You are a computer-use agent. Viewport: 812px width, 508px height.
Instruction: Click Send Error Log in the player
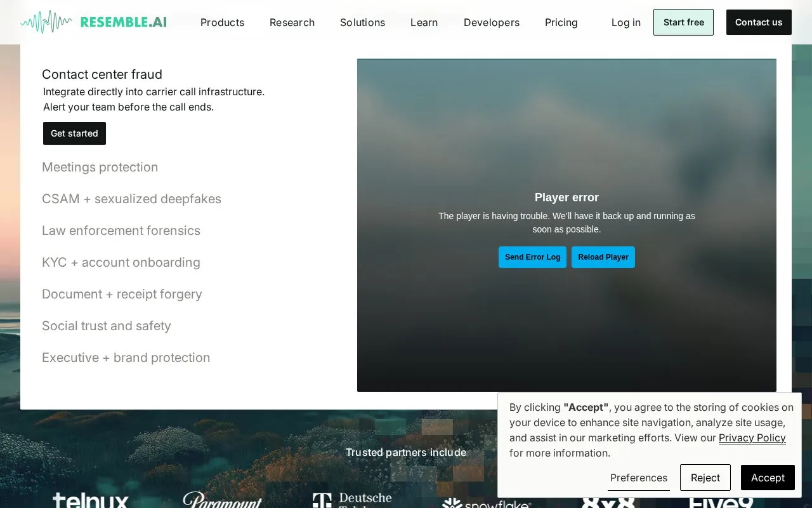532,257
